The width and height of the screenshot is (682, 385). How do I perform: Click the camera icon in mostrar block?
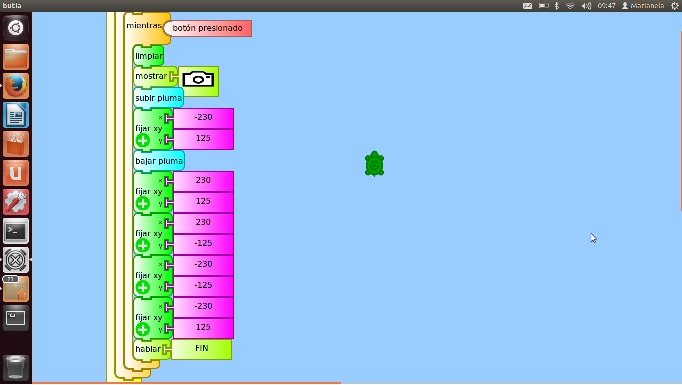click(x=198, y=80)
